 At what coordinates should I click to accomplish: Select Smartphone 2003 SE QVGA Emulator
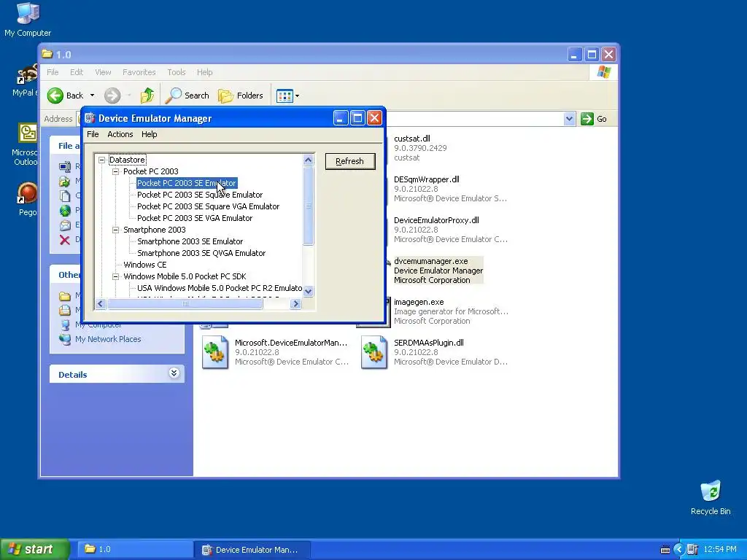[x=201, y=253]
